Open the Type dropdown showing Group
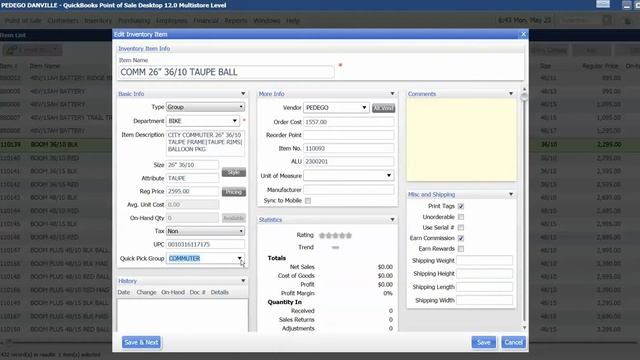The width and height of the screenshot is (640, 360). [205, 107]
